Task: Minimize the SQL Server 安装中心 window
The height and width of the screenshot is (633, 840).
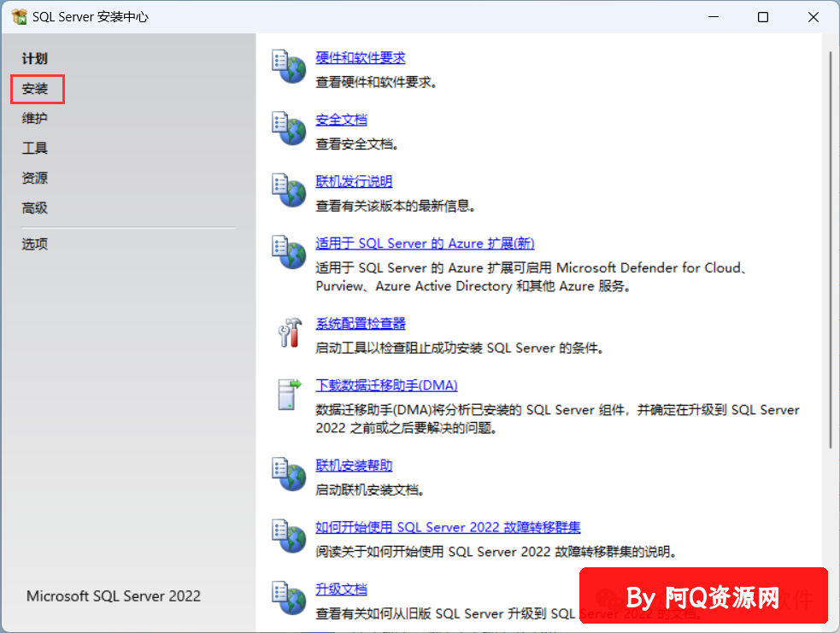Action: (714, 16)
